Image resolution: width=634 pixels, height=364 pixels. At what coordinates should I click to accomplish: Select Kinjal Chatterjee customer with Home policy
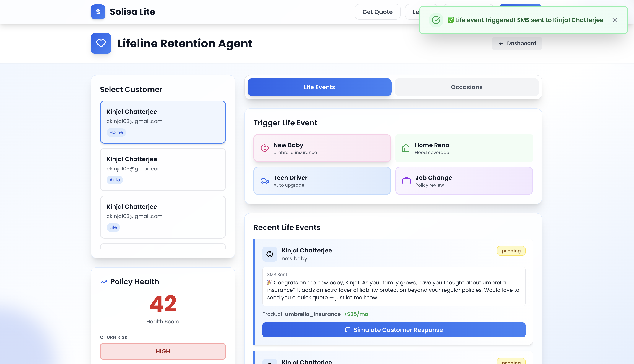pos(163,122)
